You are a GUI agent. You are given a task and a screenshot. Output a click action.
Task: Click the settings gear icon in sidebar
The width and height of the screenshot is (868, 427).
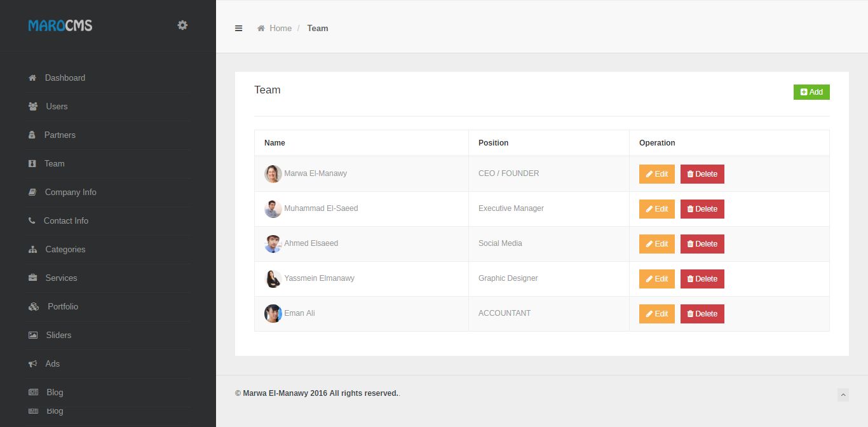182,25
